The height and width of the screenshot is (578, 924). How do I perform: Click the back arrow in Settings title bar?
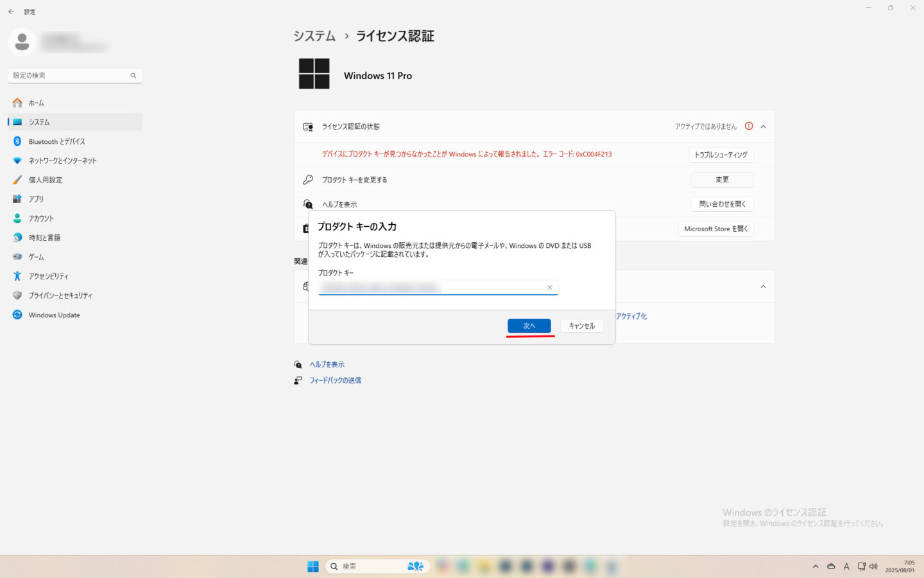pos(11,12)
